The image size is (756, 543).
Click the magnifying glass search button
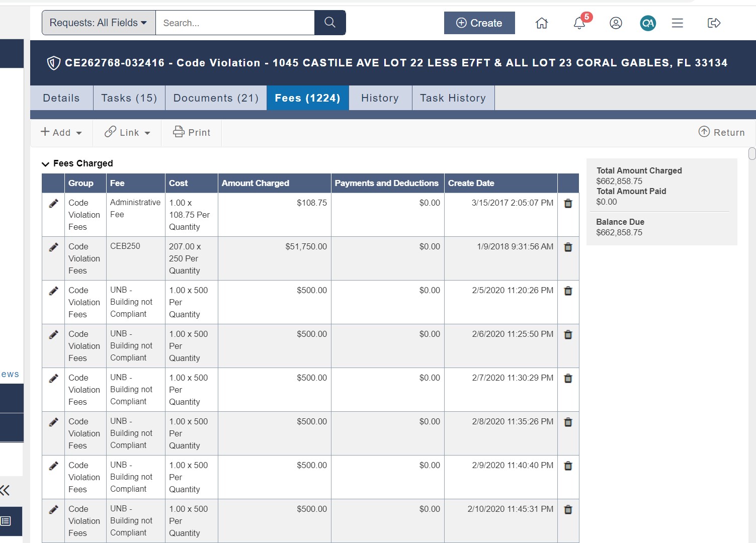330,23
